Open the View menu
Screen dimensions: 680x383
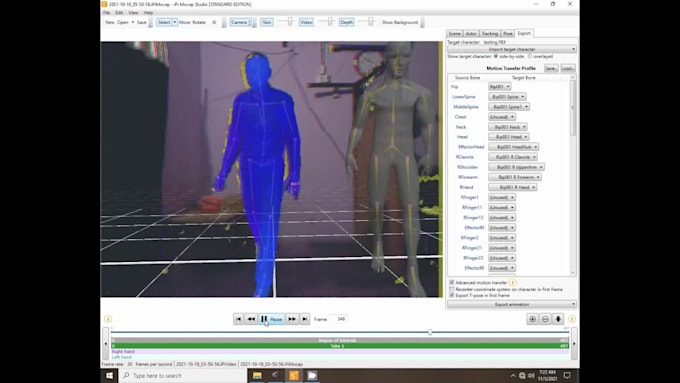click(x=133, y=13)
